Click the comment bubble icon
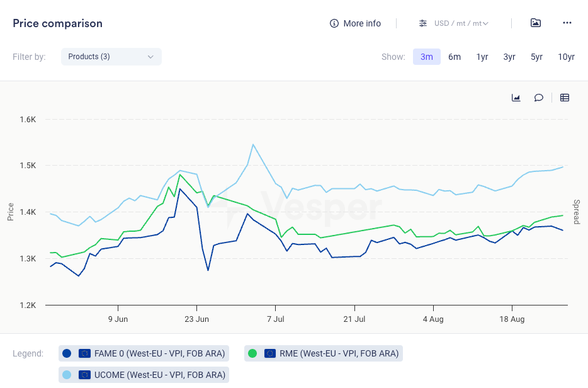This screenshot has width=588, height=388. tap(539, 98)
